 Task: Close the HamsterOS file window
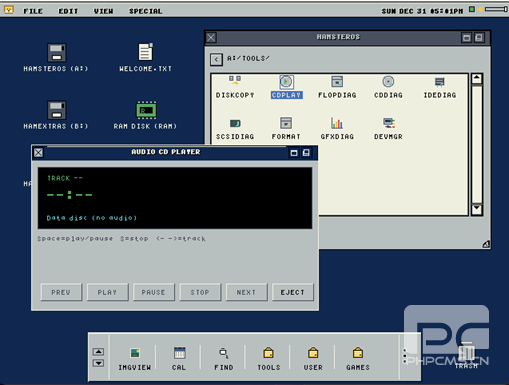(x=211, y=37)
